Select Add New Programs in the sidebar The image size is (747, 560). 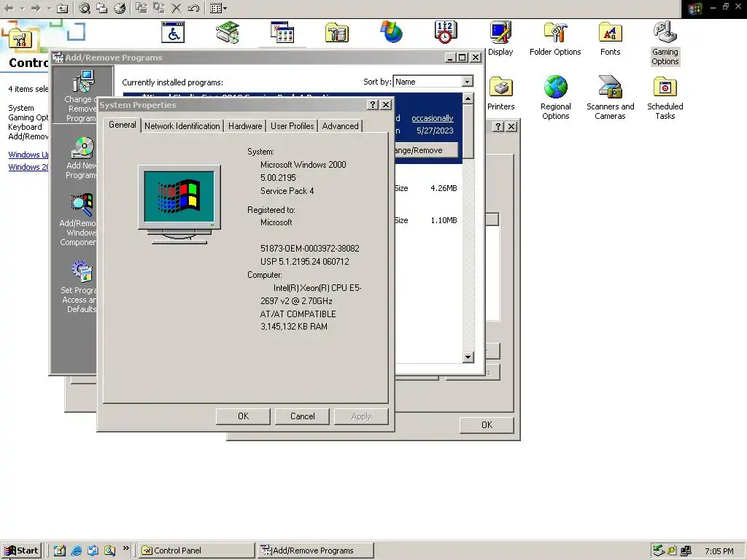(x=82, y=158)
